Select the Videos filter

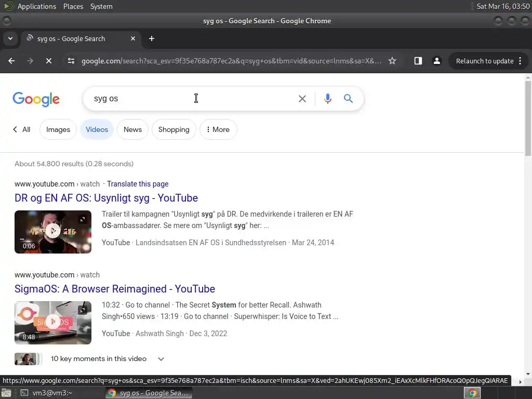coord(97,129)
